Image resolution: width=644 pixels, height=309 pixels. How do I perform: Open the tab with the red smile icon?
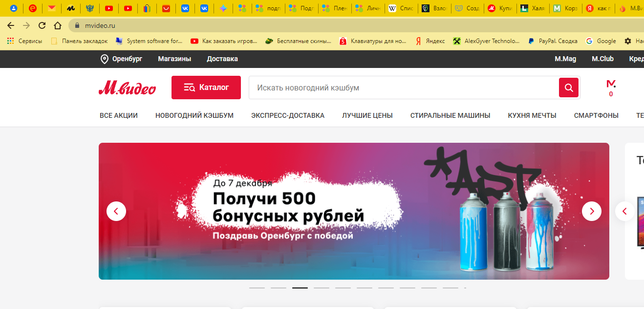[x=166, y=8]
